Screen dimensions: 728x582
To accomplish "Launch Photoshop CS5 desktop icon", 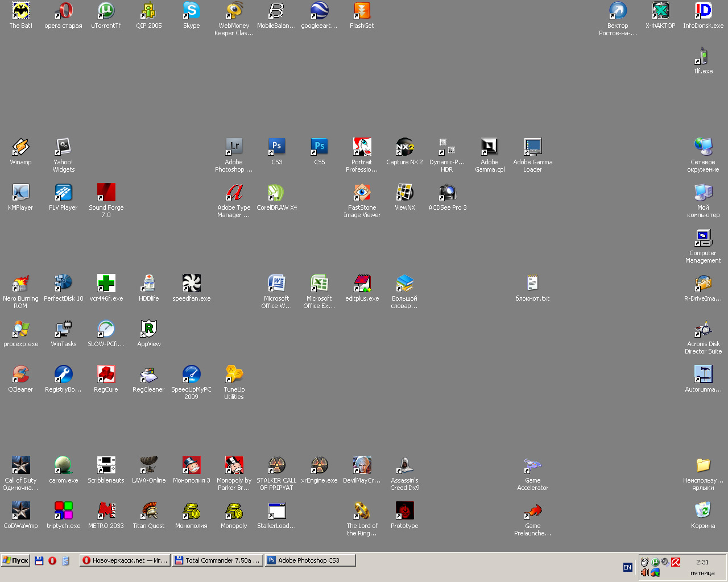I will [320, 147].
